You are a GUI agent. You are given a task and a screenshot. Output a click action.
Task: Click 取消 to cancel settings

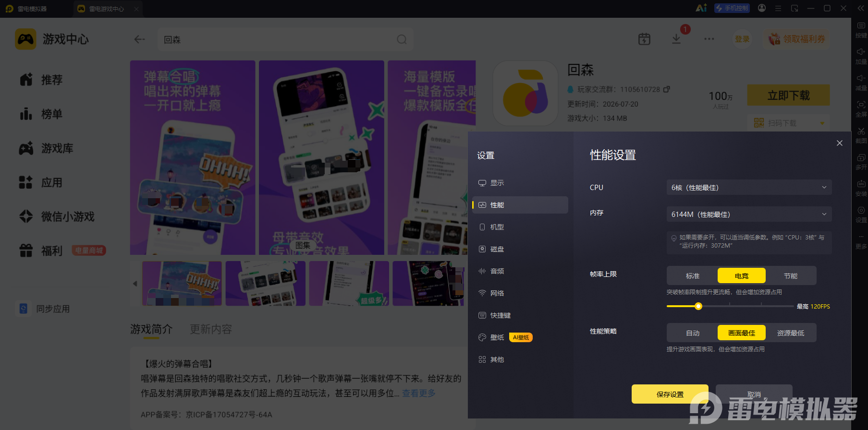click(x=754, y=394)
